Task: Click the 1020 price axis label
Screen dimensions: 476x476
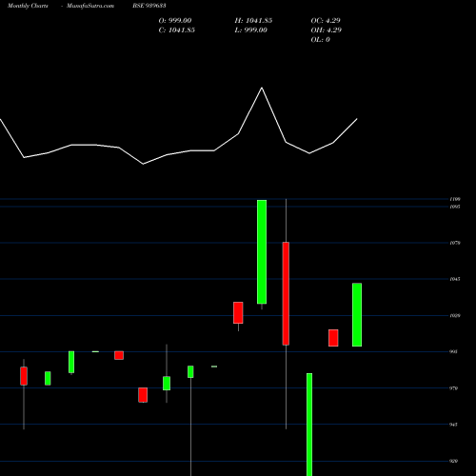Action: 455,315
